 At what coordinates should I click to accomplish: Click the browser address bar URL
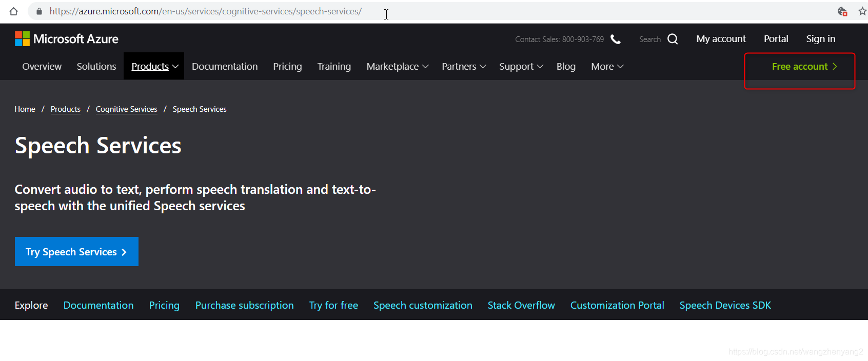tap(206, 11)
